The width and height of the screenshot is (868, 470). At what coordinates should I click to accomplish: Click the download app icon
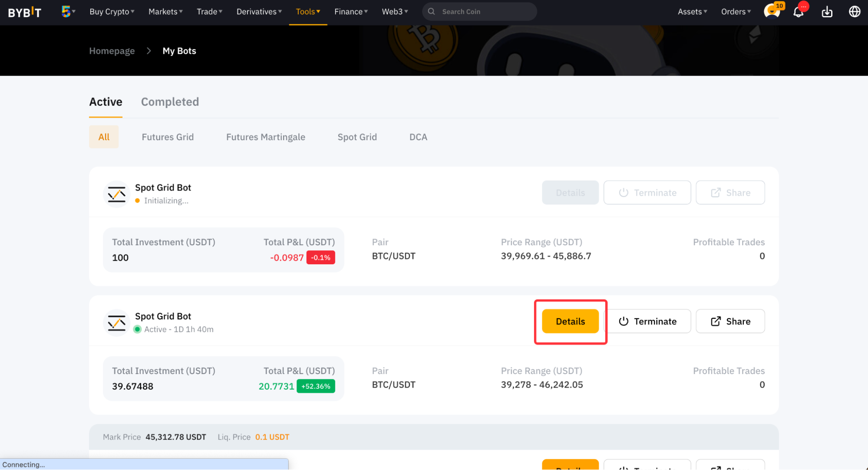pos(827,12)
